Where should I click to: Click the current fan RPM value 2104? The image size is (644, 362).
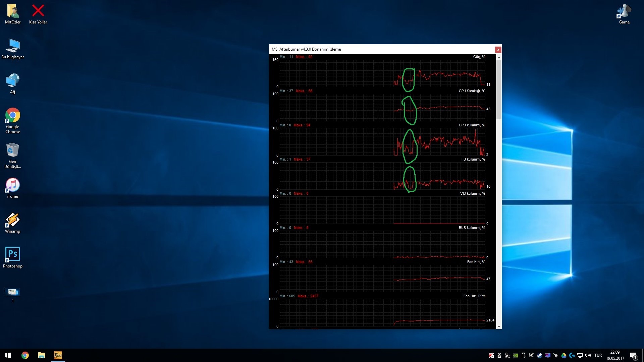(490, 320)
